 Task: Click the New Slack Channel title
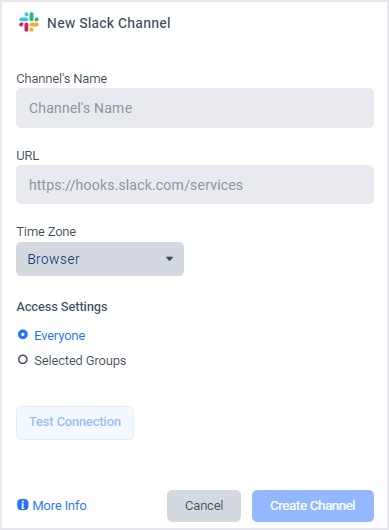(109, 23)
